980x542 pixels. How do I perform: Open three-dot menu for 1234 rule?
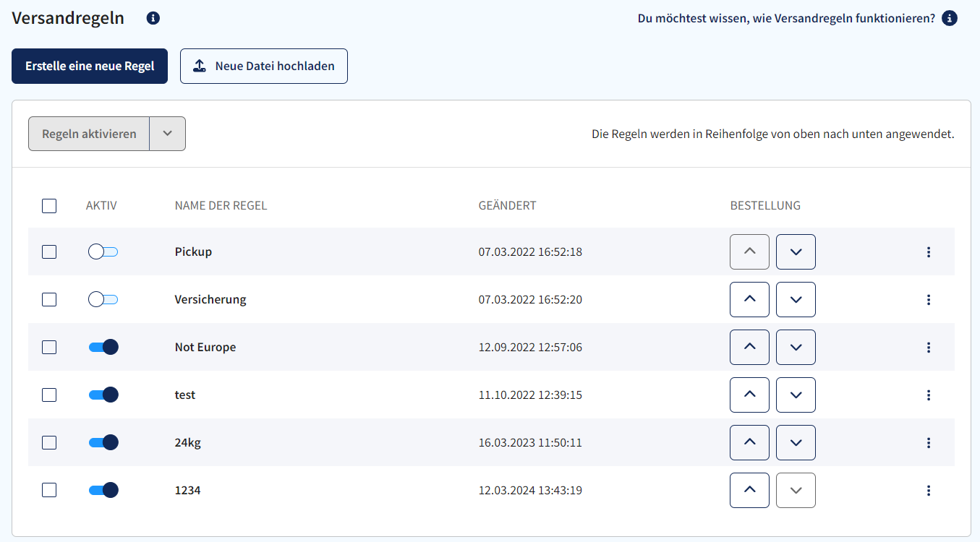pyautogui.click(x=929, y=491)
